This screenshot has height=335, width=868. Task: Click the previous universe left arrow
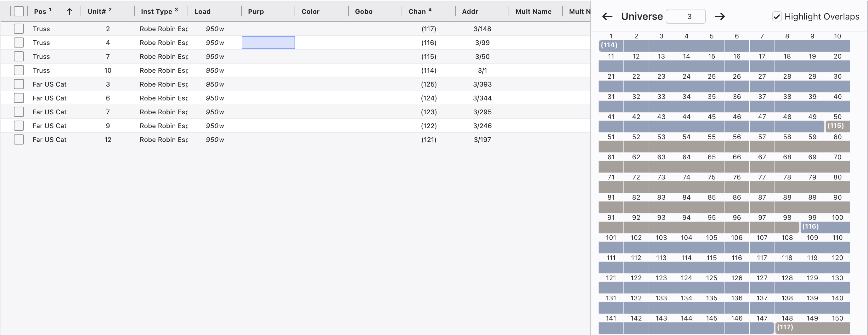(x=607, y=16)
